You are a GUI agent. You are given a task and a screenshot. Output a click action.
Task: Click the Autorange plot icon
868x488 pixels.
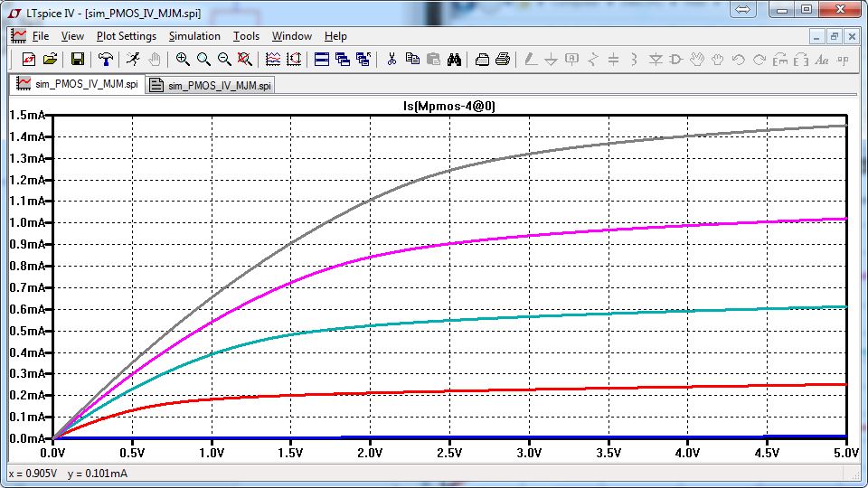[x=273, y=60]
